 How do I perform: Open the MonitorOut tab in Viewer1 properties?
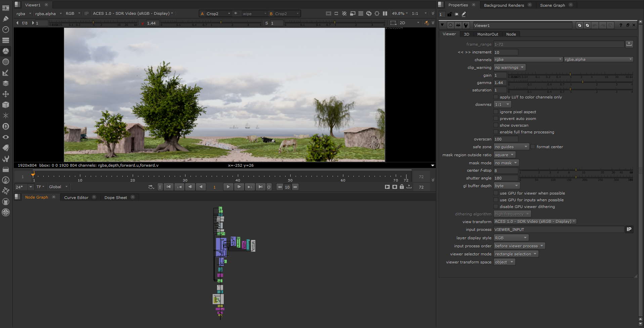487,34
